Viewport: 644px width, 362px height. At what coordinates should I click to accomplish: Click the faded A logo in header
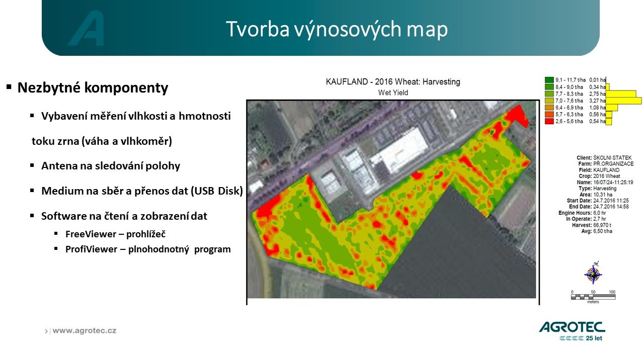(87, 29)
